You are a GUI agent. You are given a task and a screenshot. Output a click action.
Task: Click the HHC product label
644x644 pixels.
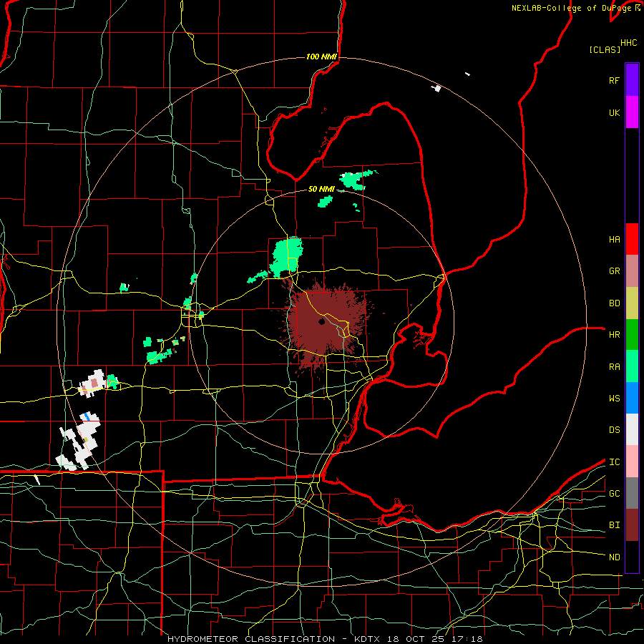[628, 43]
